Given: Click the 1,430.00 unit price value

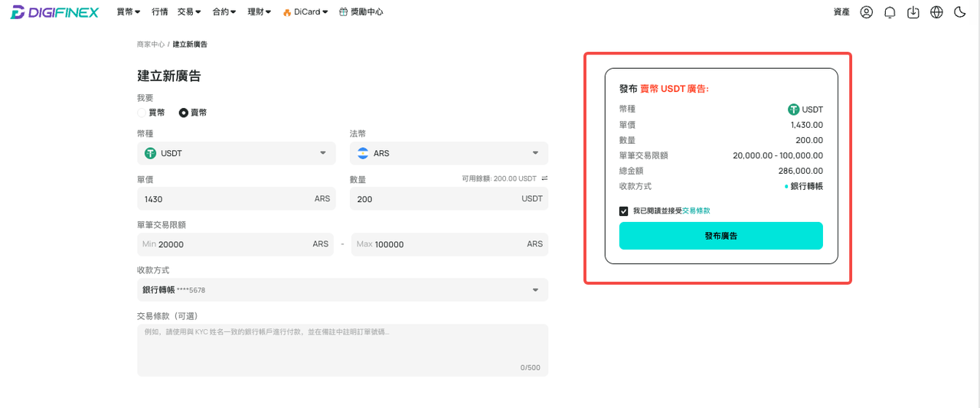Looking at the screenshot, I should tap(807, 125).
